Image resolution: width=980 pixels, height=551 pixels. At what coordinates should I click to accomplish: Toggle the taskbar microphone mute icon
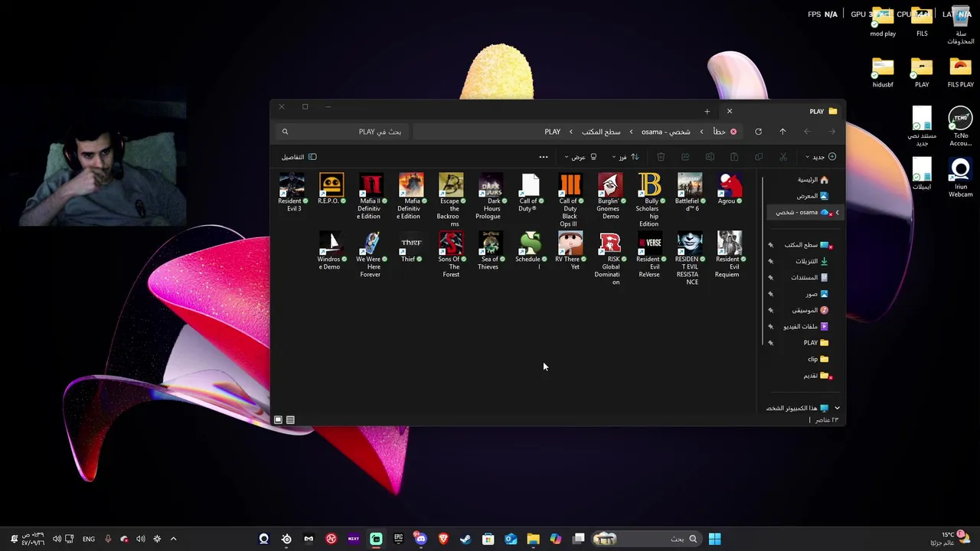coord(108,539)
